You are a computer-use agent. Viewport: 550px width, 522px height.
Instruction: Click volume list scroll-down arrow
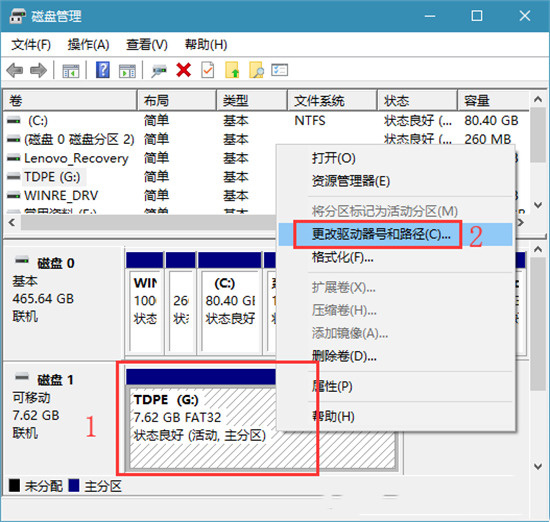point(538,205)
